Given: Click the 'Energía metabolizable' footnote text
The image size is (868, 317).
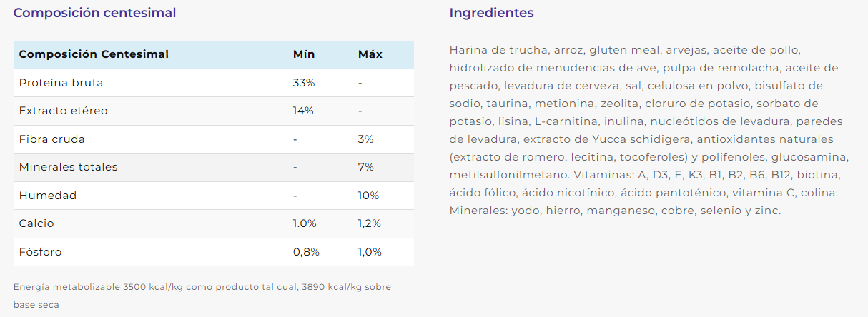Looking at the screenshot, I should tap(202, 287).
